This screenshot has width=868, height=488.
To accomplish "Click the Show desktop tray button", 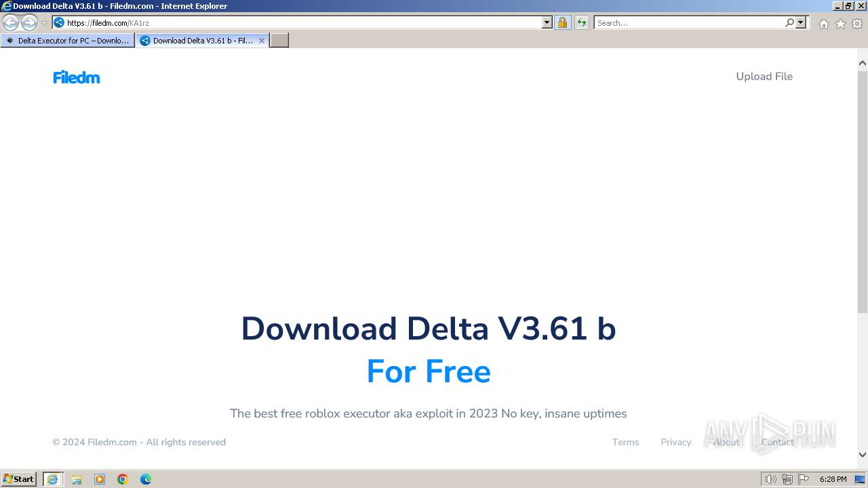I will (861, 479).
